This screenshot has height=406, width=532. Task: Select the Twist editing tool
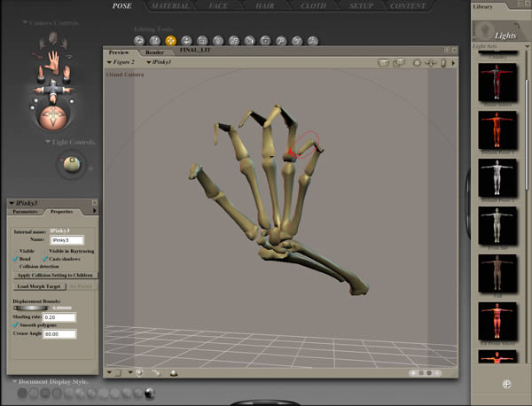pos(154,41)
